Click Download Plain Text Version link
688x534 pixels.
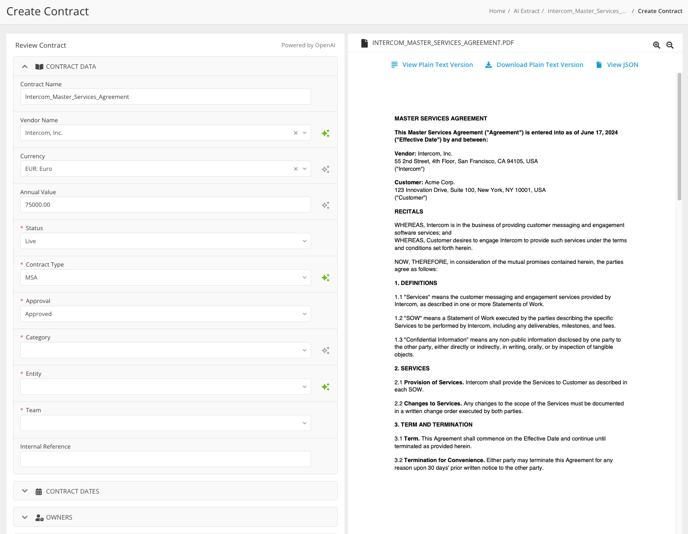[x=540, y=65]
